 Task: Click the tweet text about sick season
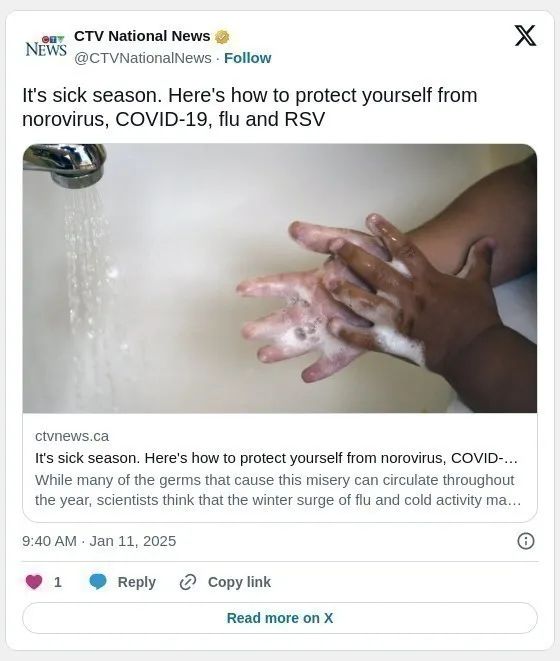(250, 107)
